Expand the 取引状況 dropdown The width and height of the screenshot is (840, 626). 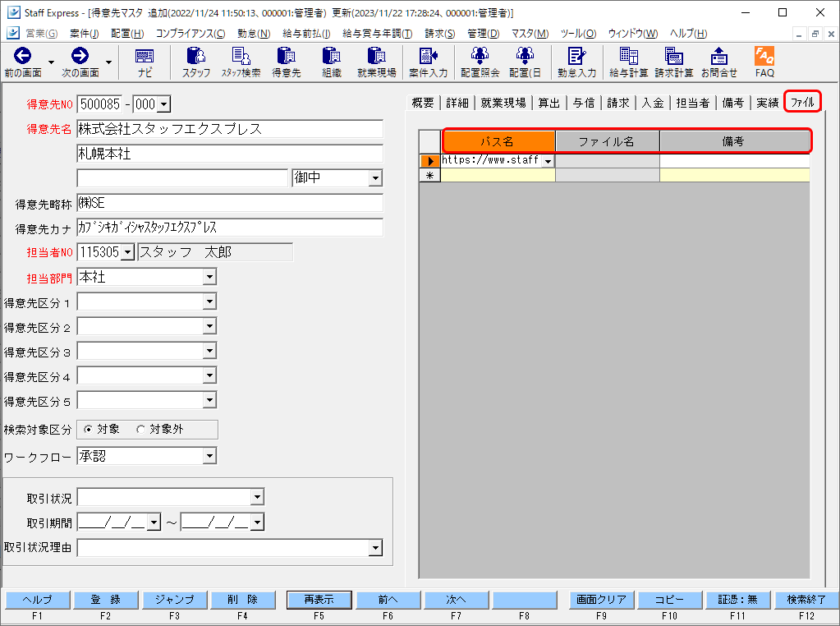[257, 497]
